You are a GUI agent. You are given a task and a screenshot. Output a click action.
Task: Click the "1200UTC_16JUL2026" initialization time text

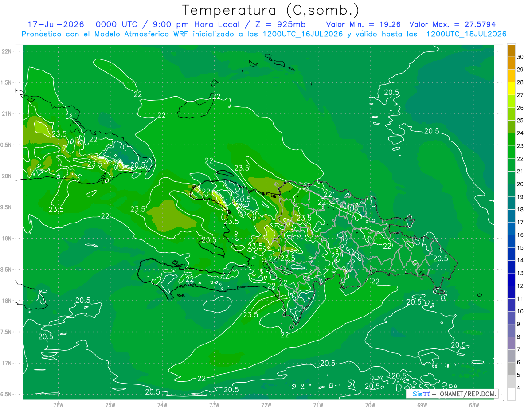[303, 34]
